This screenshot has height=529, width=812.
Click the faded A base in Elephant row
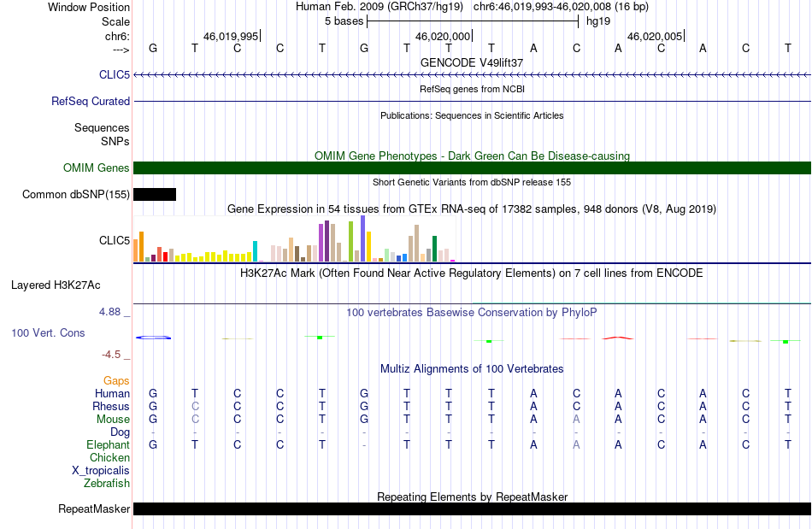coord(576,444)
